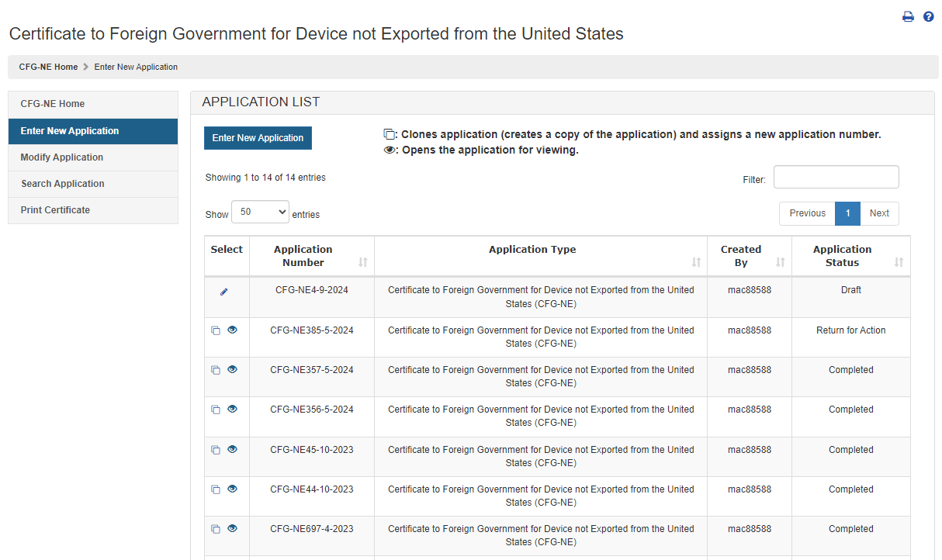This screenshot has height=560, width=942.
Task: Clone application CFG-NE45-10-2023
Action: 216,450
